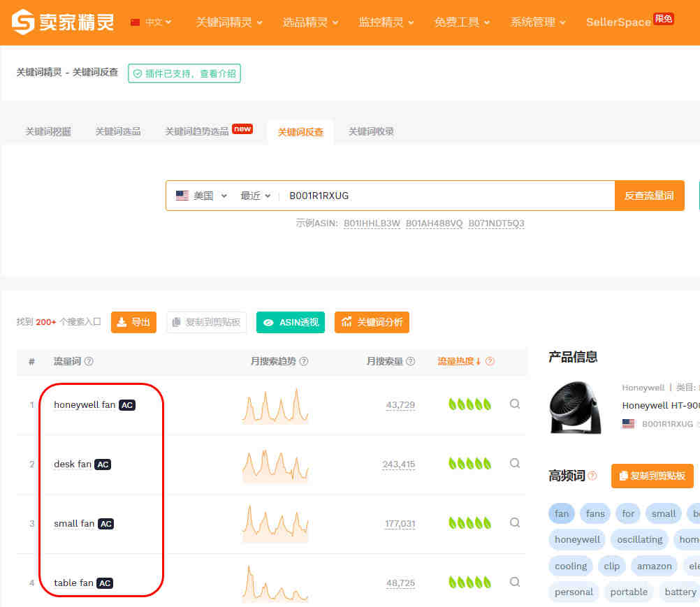This screenshot has height=607, width=700.
Task: Click magnifier icon in honeywell fan row
Action: 515,404
